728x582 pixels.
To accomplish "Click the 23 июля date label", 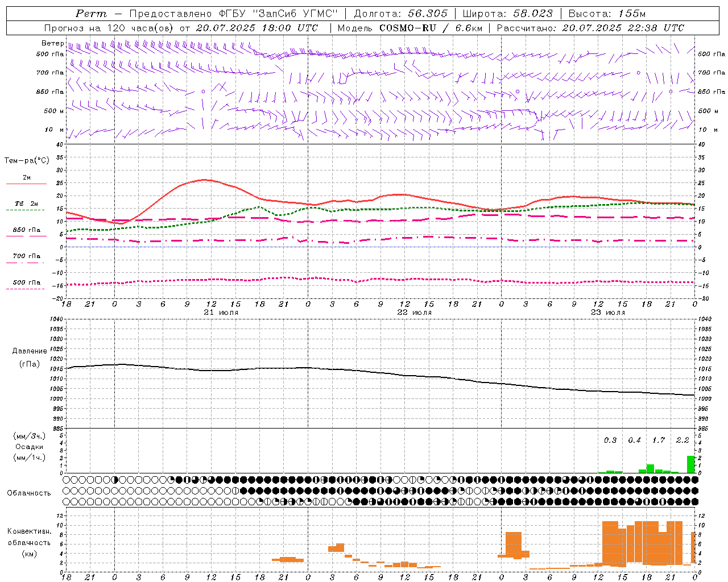I will (608, 313).
